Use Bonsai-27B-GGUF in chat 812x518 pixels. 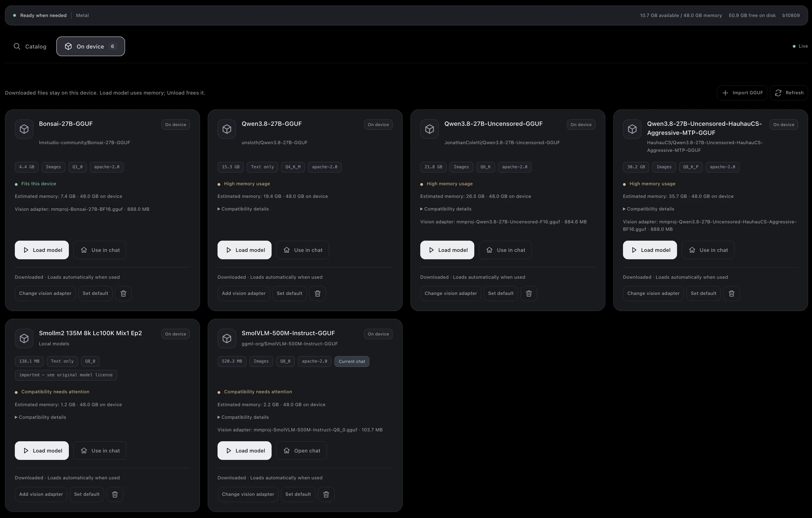[100, 250]
